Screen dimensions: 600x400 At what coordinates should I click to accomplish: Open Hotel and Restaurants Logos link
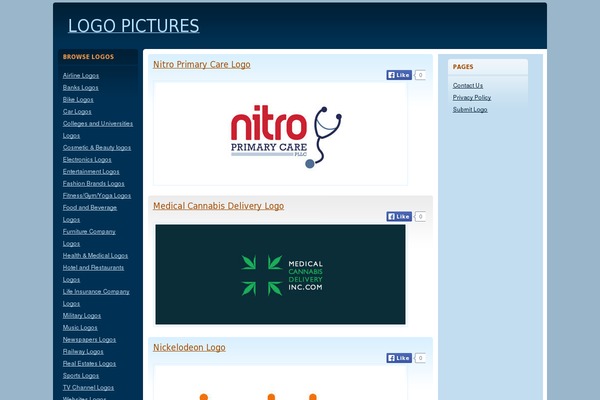(93, 273)
